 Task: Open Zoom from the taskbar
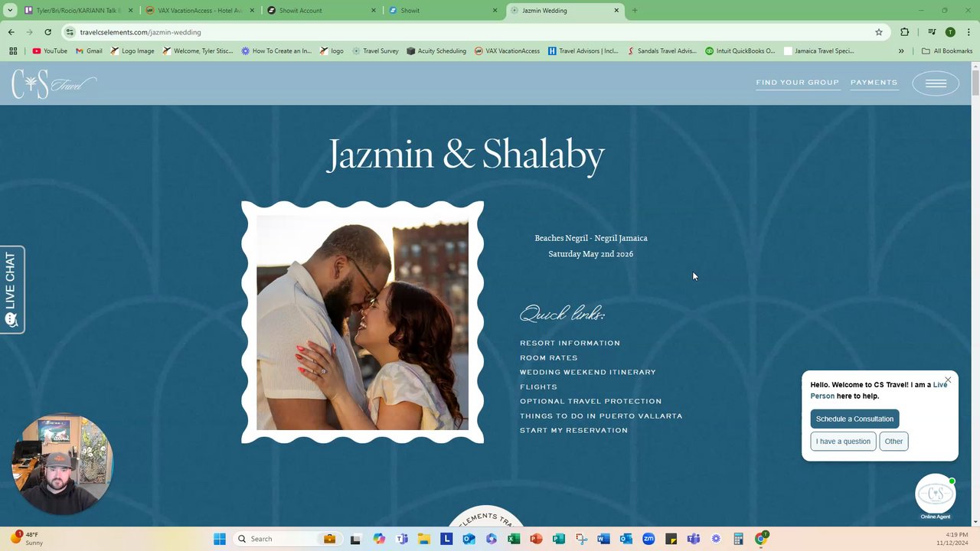pos(648,539)
